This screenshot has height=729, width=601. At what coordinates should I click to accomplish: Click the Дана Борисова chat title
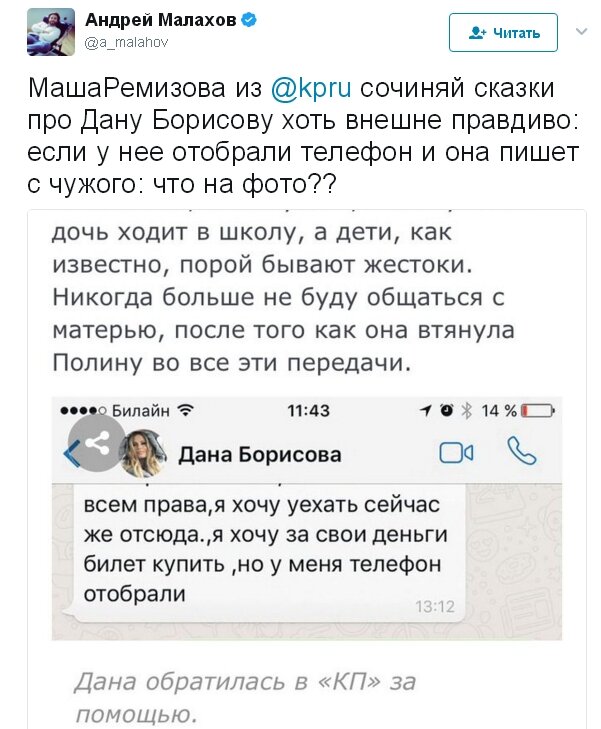[x=259, y=455]
